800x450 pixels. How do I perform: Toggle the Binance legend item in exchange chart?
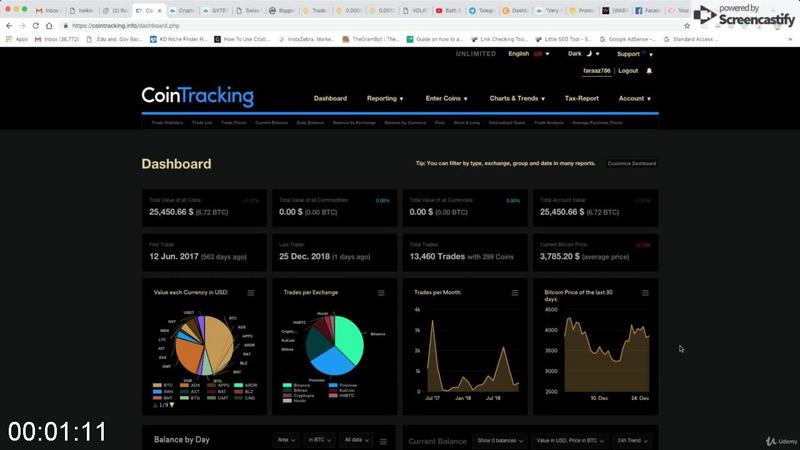[296, 385]
